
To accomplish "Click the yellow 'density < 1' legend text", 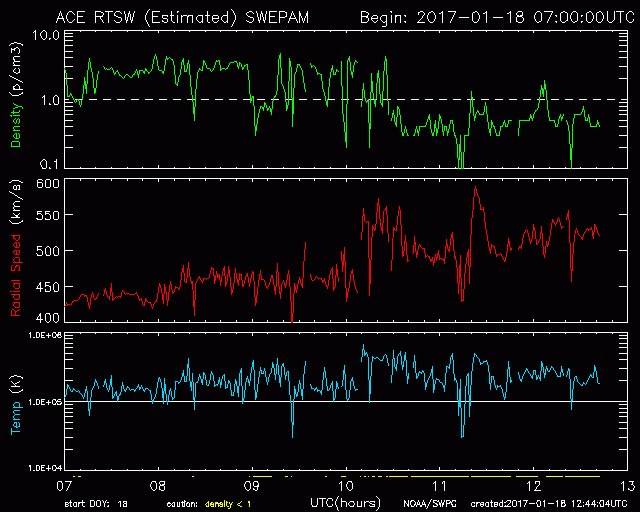I will click(x=228, y=504).
